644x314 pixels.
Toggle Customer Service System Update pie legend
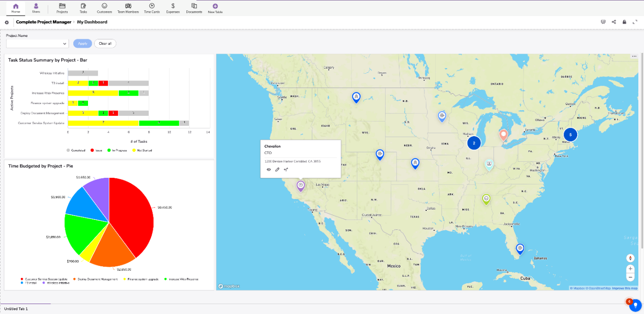click(x=45, y=279)
